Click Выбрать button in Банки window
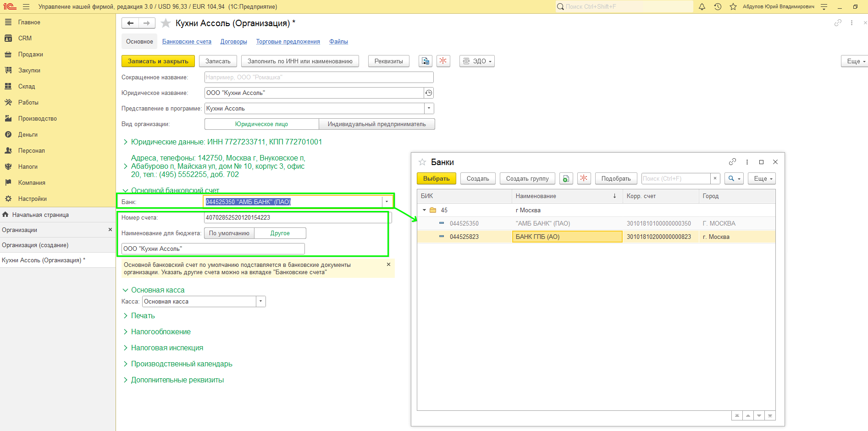The width and height of the screenshot is (868, 431). [437, 178]
